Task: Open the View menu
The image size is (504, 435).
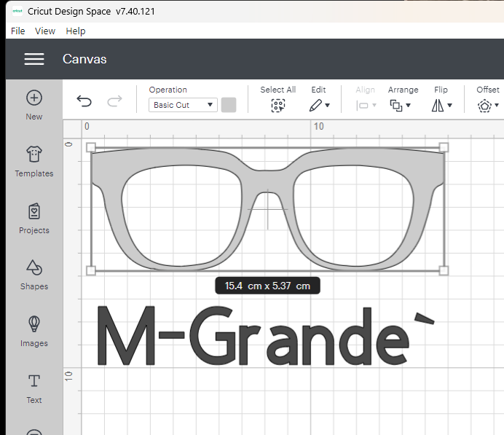Action: pos(45,31)
